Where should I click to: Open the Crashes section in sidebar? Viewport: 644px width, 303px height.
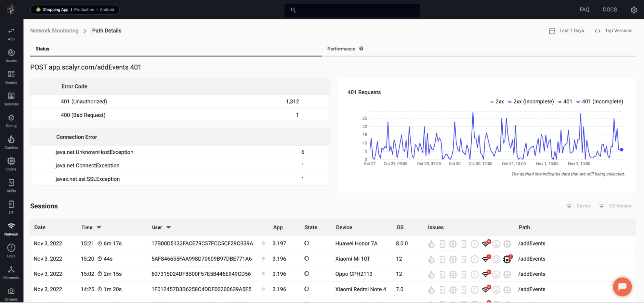[11, 142]
